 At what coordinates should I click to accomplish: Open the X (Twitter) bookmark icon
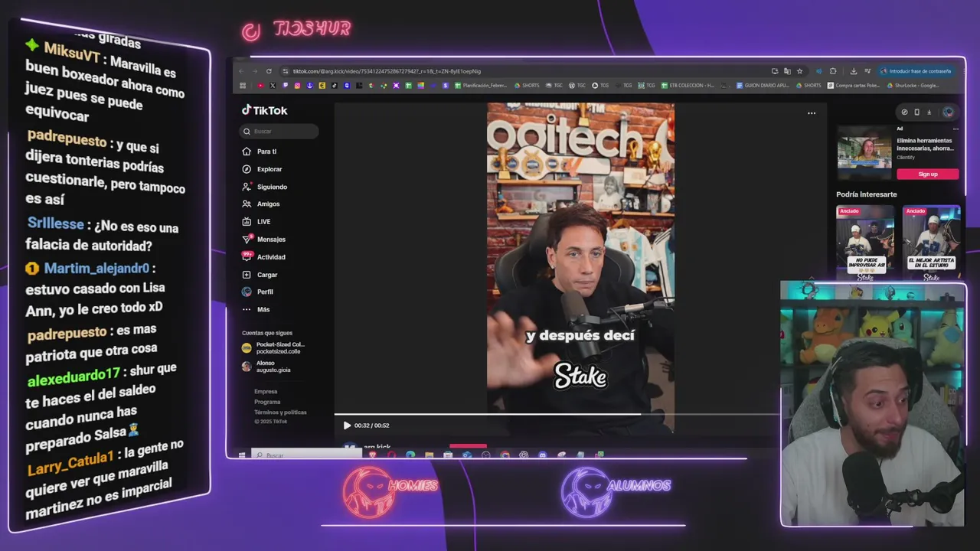coord(273,86)
